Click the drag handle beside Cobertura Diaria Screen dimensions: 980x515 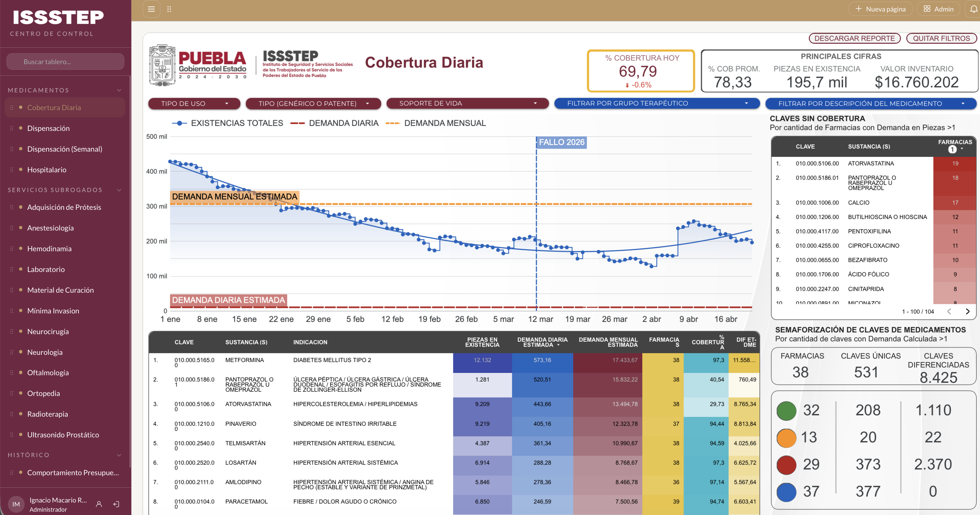(x=12, y=108)
